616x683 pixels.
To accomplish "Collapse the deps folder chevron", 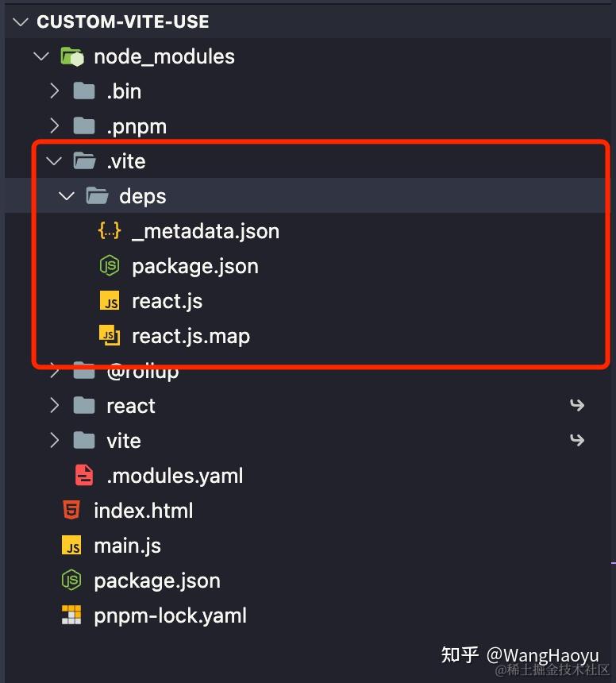I will pos(67,196).
